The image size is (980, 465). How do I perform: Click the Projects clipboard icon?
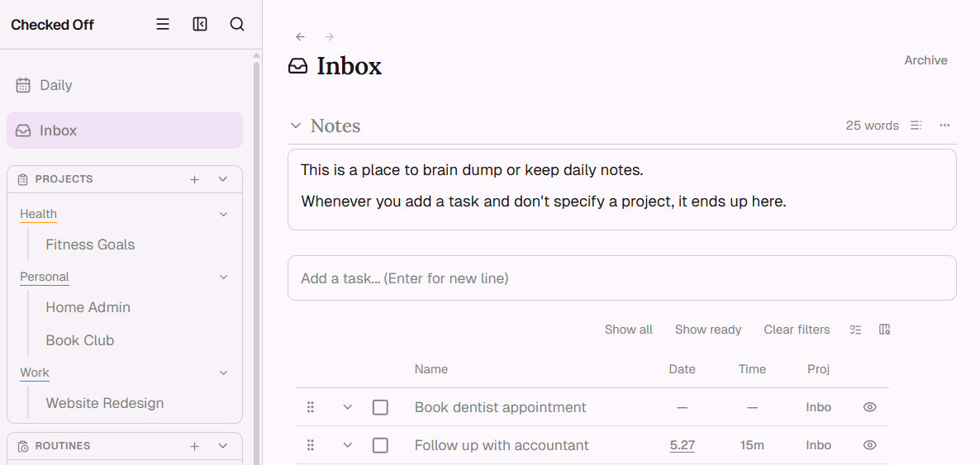coord(23,179)
